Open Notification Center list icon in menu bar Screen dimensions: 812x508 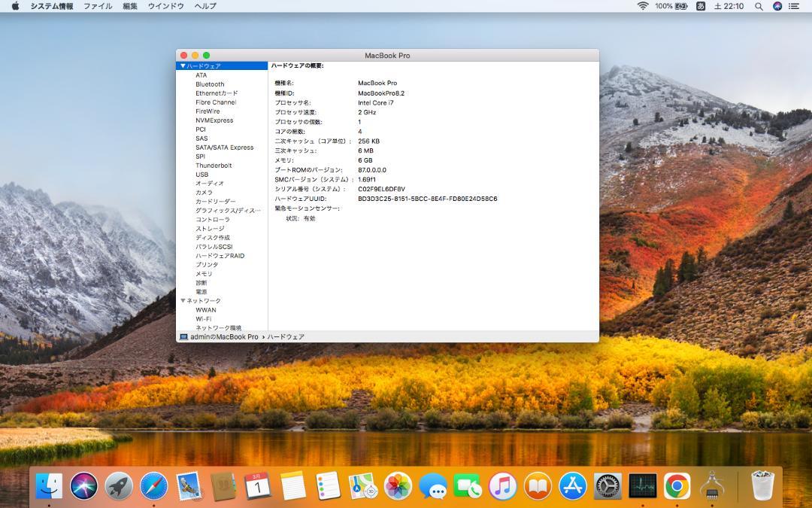tap(794, 6)
